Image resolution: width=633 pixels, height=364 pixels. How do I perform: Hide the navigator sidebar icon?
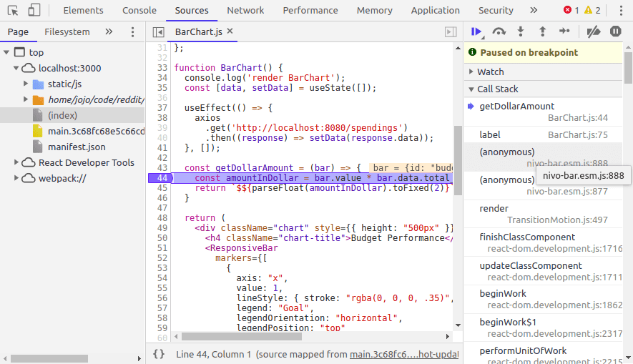coord(159,32)
